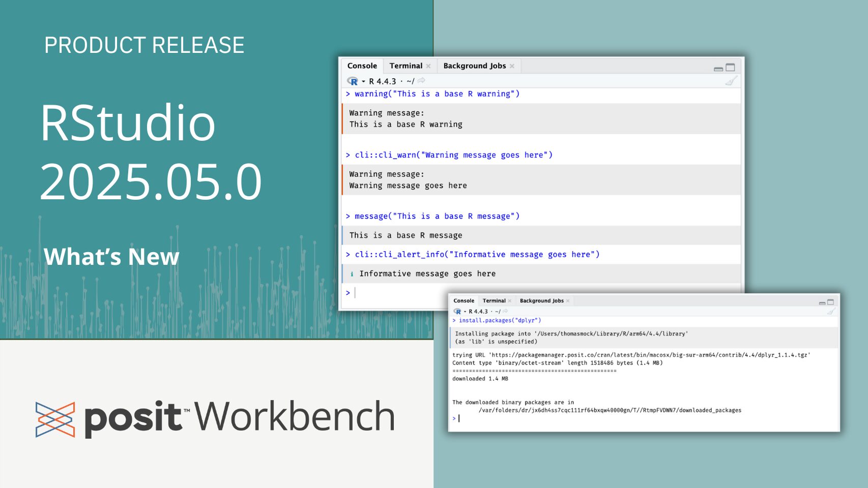Clear the install.packages console with the broom icon
Image resolution: width=868 pixels, height=488 pixels.
coord(830,311)
